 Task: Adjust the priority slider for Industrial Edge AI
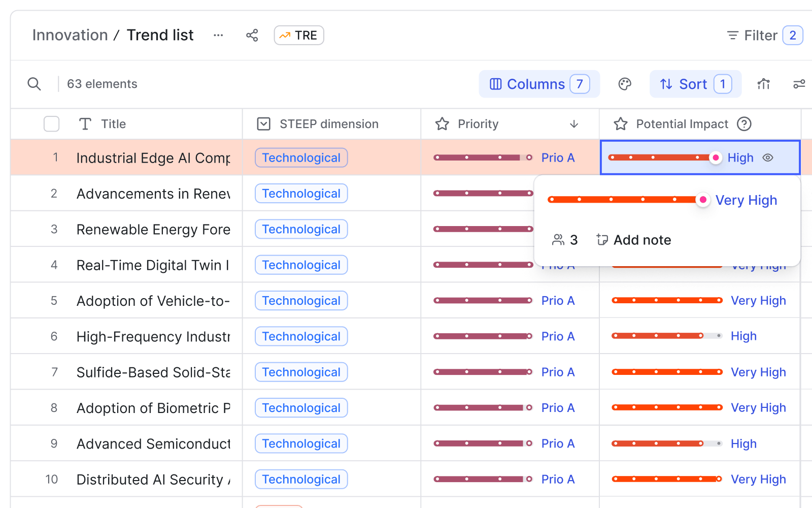(x=483, y=157)
